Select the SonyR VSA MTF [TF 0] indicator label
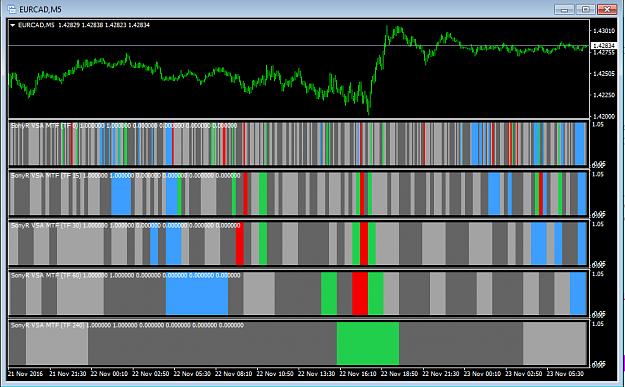Viewport: 625px width, 387px height. pos(44,126)
